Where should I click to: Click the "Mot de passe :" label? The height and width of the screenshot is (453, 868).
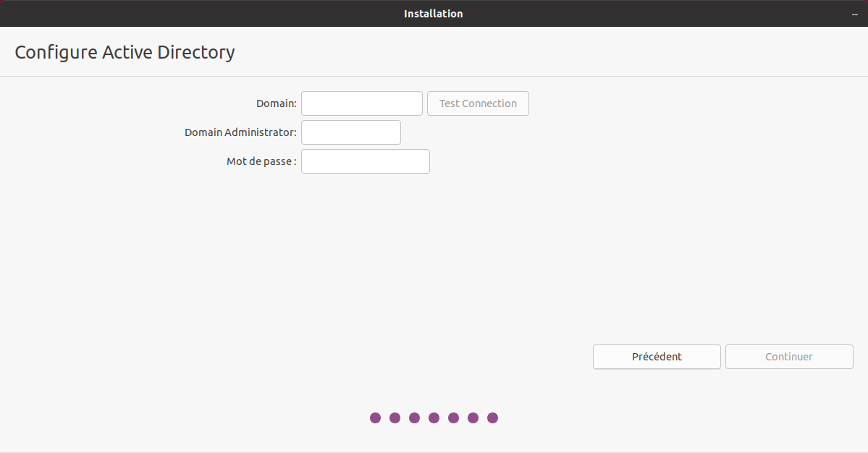(261, 161)
